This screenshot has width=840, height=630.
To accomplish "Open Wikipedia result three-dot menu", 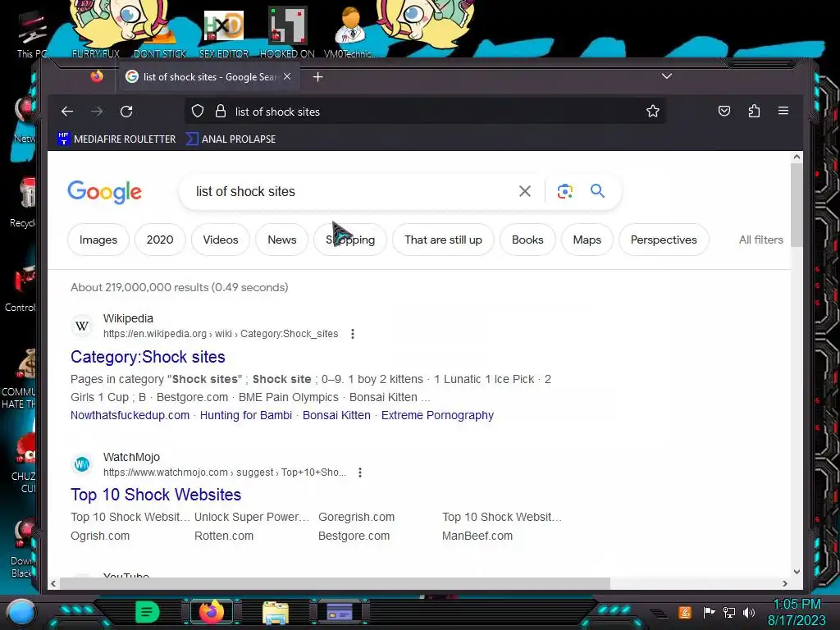I will pyautogui.click(x=353, y=334).
